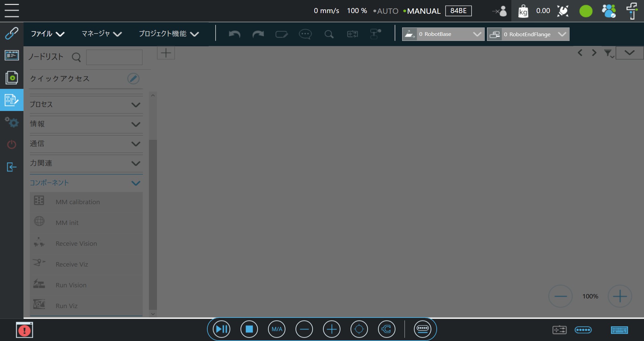Open the run project page icon

[x=12, y=77]
